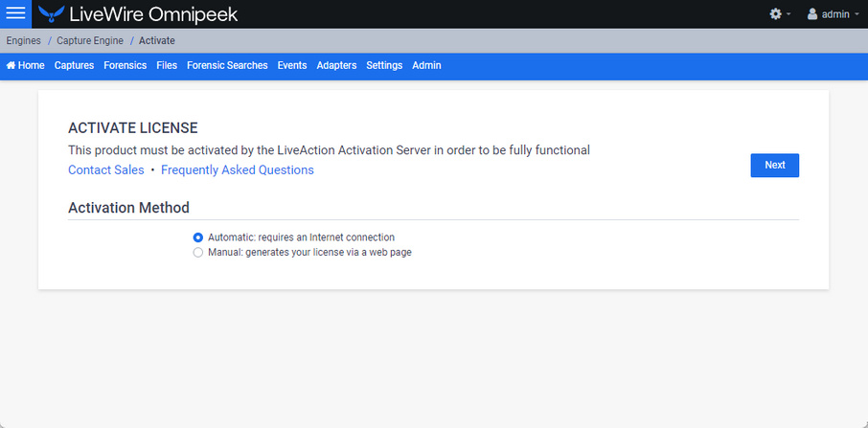Open the Admin menu item
Viewport: 868px width, 428px height.
426,65
